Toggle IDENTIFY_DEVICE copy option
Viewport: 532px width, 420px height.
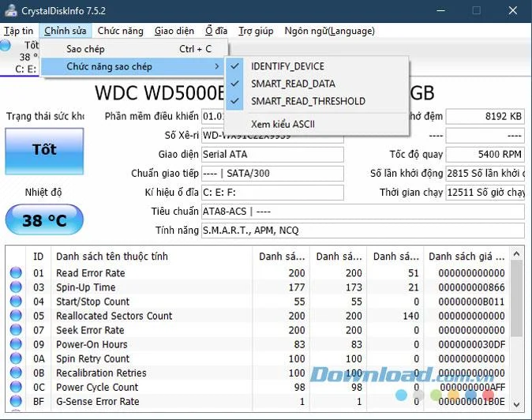[x=317, y=66]
